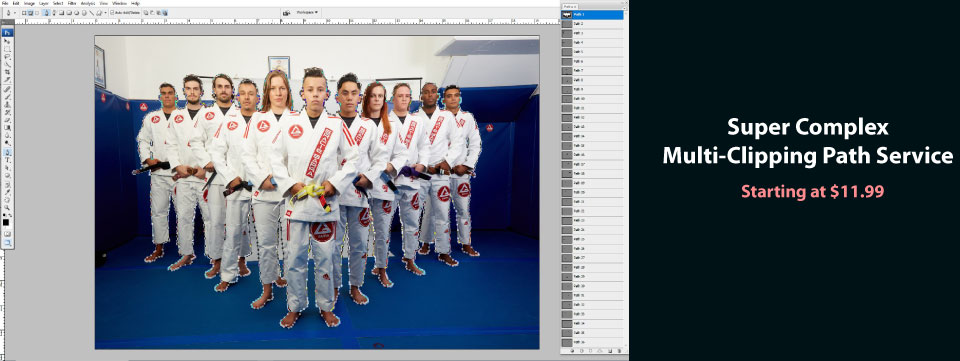
Task: Set Subtract from path area mode
Action: 152,12
